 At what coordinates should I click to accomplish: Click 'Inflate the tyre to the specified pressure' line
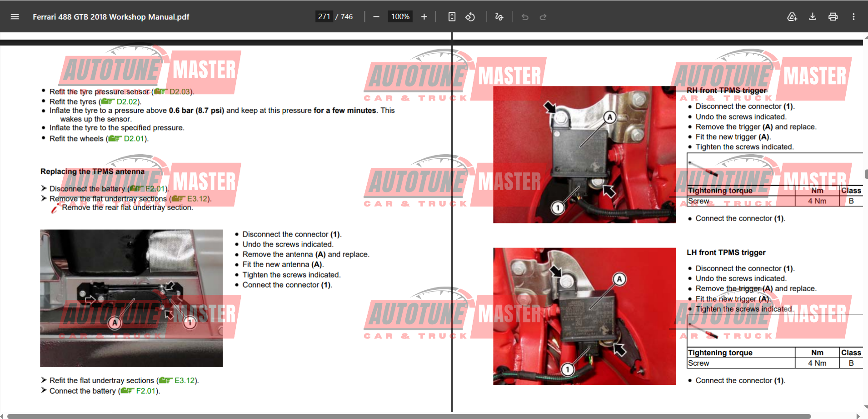click(117, 128)
